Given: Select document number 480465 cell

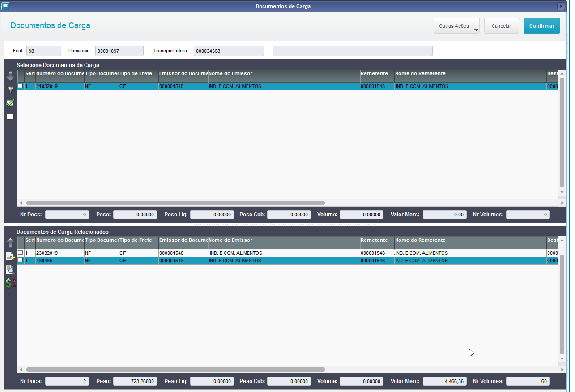Looking at the screenshot, I should (60, 261).
